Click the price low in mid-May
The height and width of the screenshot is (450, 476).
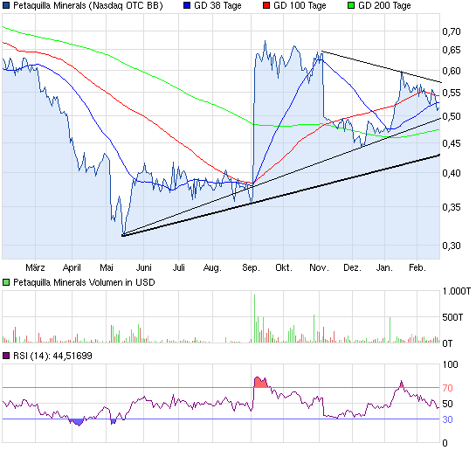[123, 234]
